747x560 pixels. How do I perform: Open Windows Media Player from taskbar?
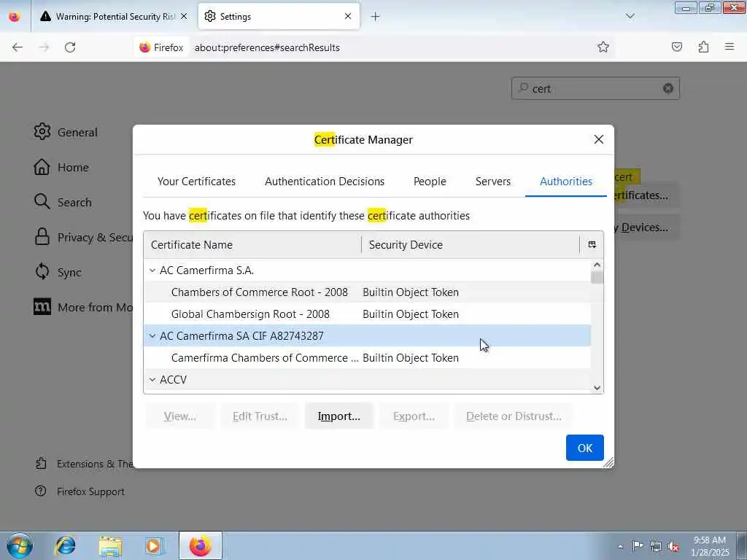point(154,545)
